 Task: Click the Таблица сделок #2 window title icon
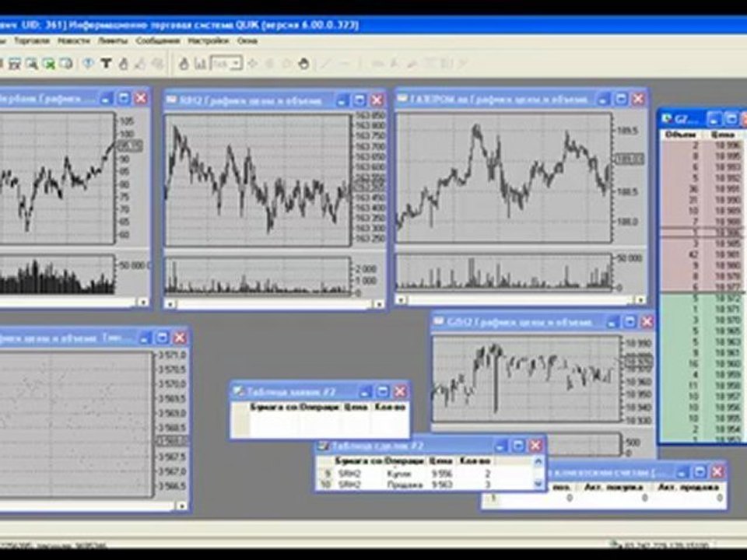point(322,446)
